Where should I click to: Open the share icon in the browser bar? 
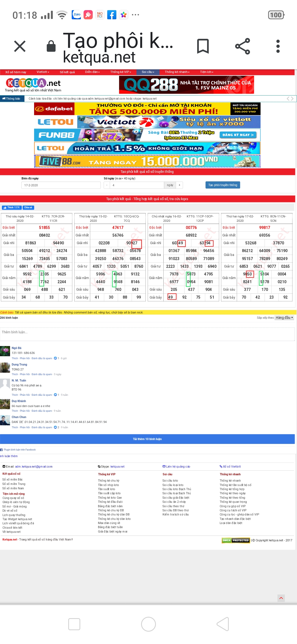coord(243,46)
